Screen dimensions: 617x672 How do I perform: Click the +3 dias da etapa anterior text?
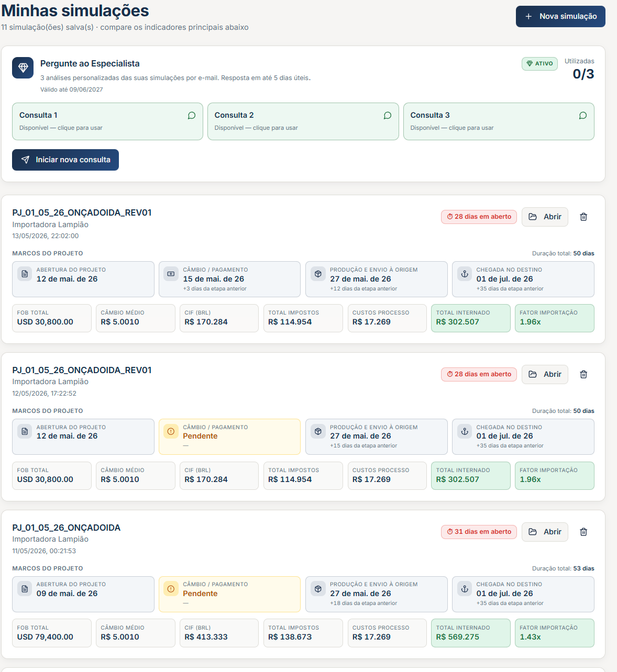click(x=215, y=289)
